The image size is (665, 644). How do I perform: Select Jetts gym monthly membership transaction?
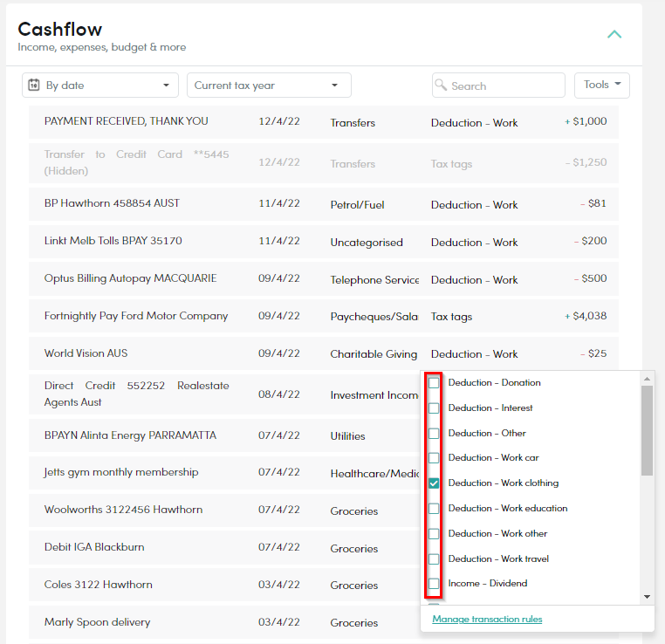[x=121, y=472]
